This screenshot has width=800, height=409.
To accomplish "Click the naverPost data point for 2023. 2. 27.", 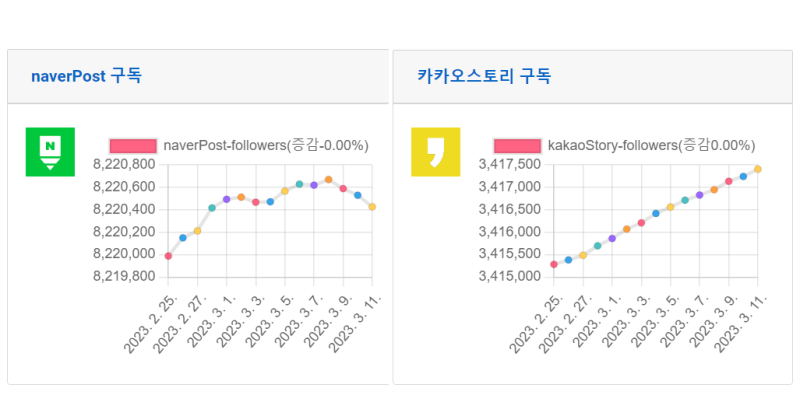I will 197,231.
